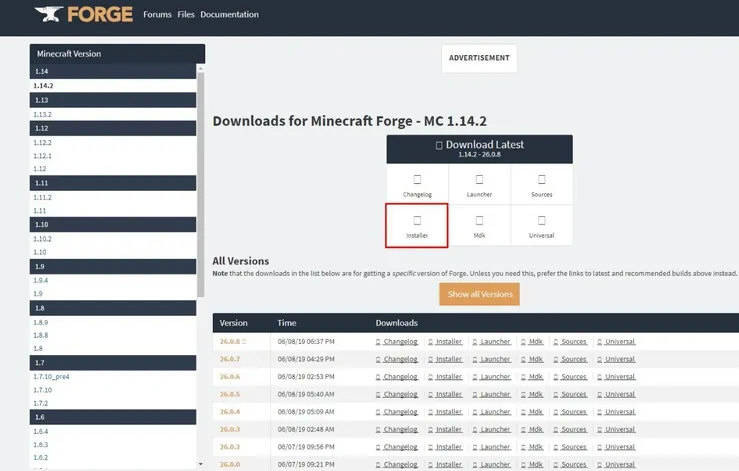The image size is (739, 471).
Task: Open Changelog link for version 26.0.8
Action: (x=400, y=341)
